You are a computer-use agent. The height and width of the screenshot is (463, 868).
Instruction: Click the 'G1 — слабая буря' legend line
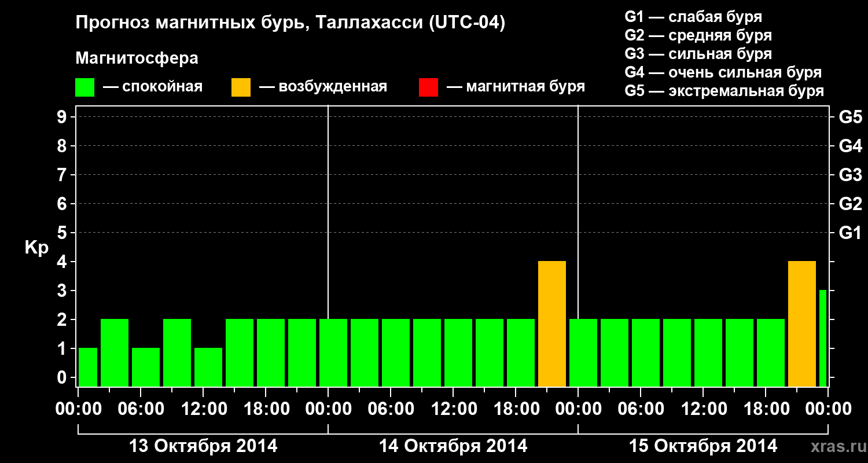click(x=693, y=17)
